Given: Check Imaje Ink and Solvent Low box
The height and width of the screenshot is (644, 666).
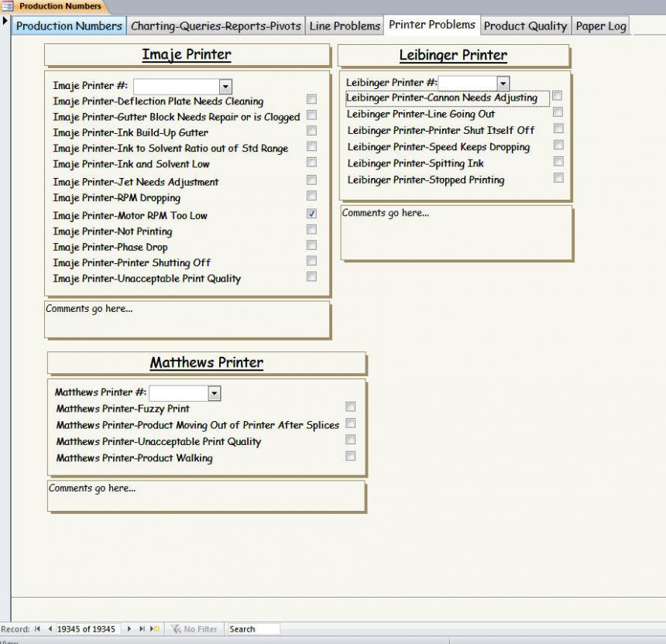Looking at the screenshot, I should tap(311, 163).
